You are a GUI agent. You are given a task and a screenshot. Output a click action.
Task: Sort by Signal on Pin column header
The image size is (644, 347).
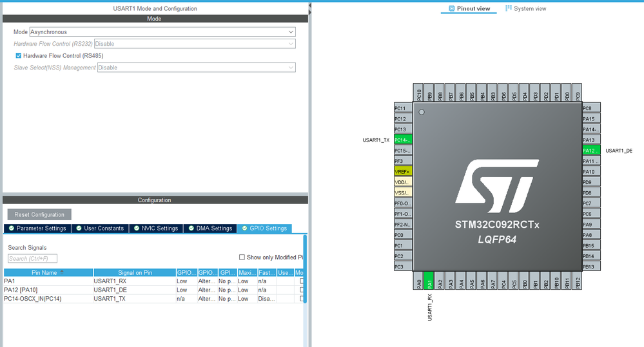point(135,272)
